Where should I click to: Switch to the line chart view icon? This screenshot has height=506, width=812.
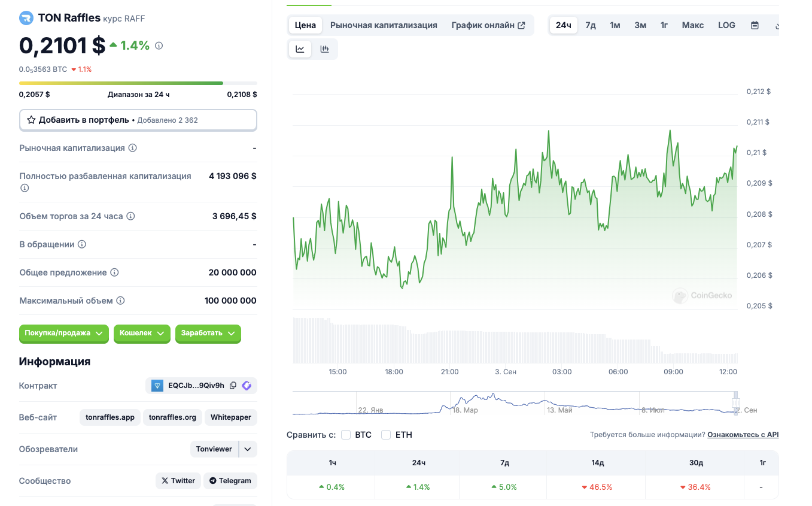[x=300, y=49]
